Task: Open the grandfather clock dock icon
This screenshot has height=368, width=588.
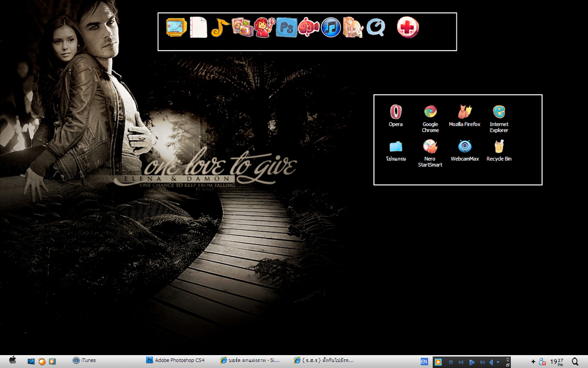Action: coord(353,27)
